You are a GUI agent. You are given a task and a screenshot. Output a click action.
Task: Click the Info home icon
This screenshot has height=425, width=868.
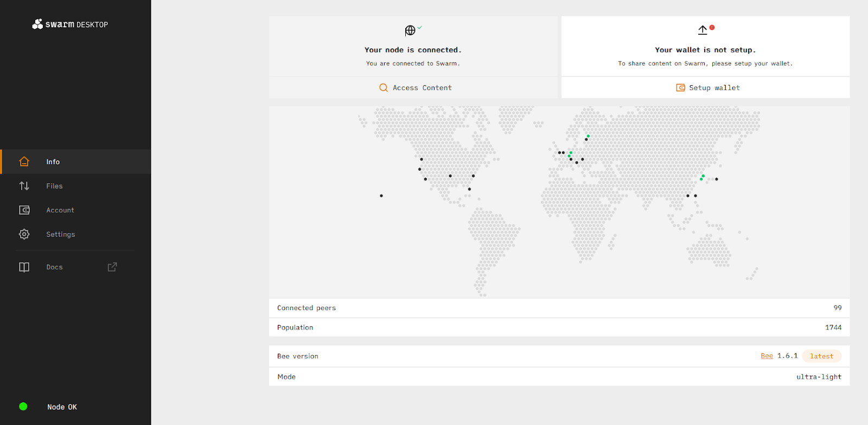tap(24, 162)
